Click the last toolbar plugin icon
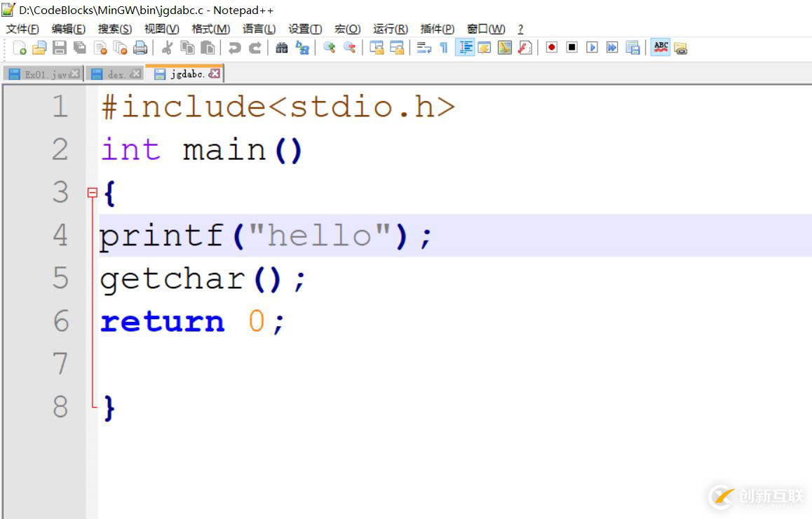The image size is (812, 519). click(x=680, y=48)
